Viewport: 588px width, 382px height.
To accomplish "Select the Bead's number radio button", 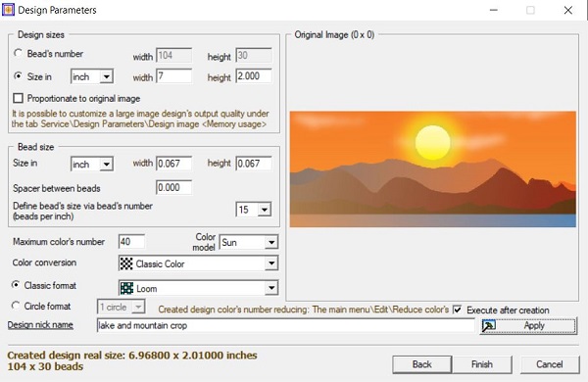I will [18, 53].
